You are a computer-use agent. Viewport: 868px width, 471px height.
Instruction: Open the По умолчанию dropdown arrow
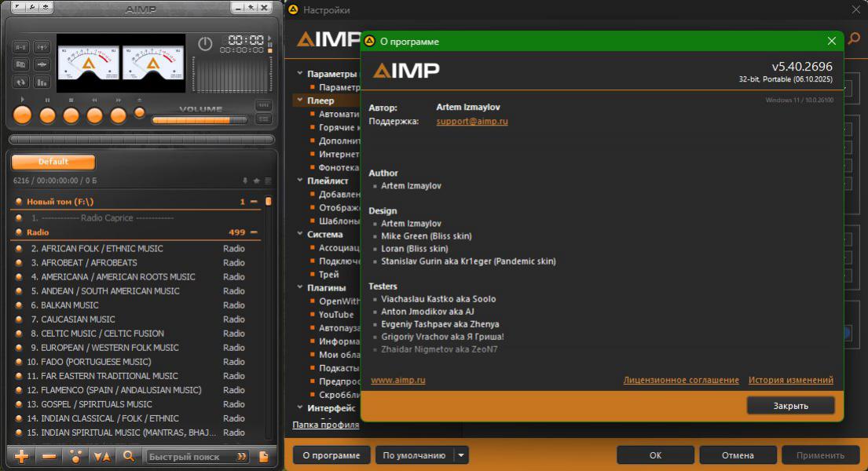point(461,455)
